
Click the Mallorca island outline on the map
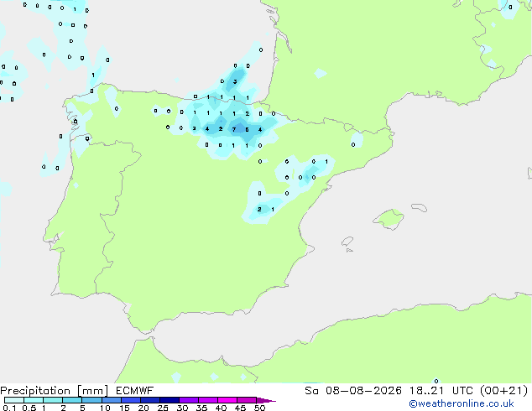(x=389, y=219)
